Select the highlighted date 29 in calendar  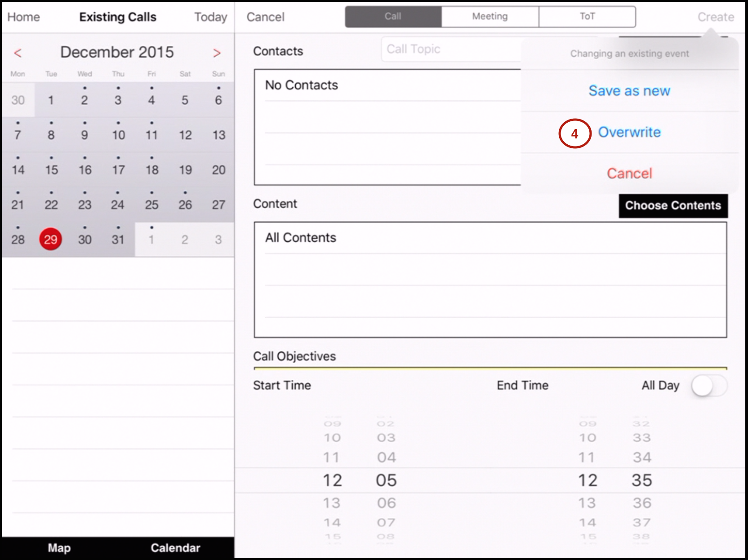(50, 239)
